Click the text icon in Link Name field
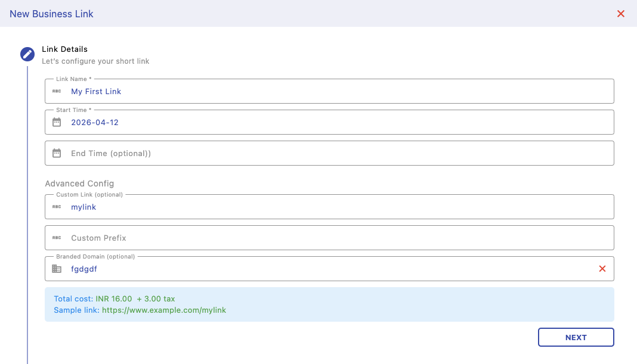 (x=57, y=91)
